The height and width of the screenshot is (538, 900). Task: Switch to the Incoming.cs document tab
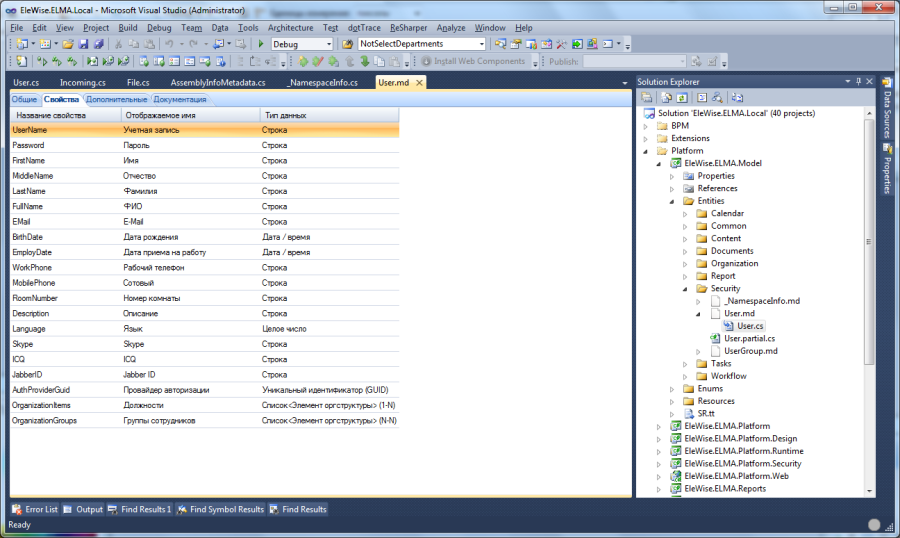tap(82, 82)
